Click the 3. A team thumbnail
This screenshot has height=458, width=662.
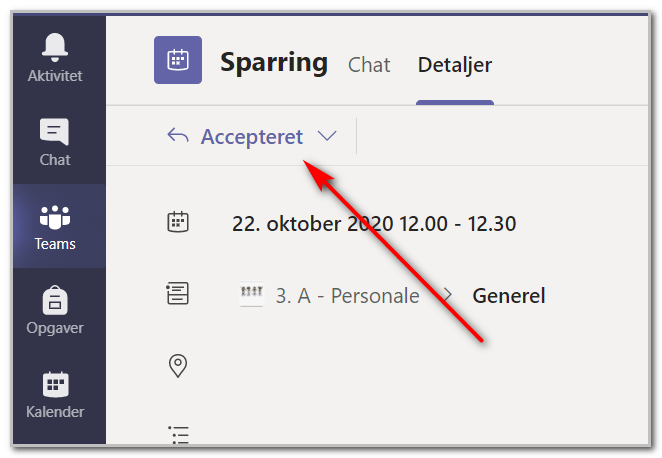pos(252,294)
